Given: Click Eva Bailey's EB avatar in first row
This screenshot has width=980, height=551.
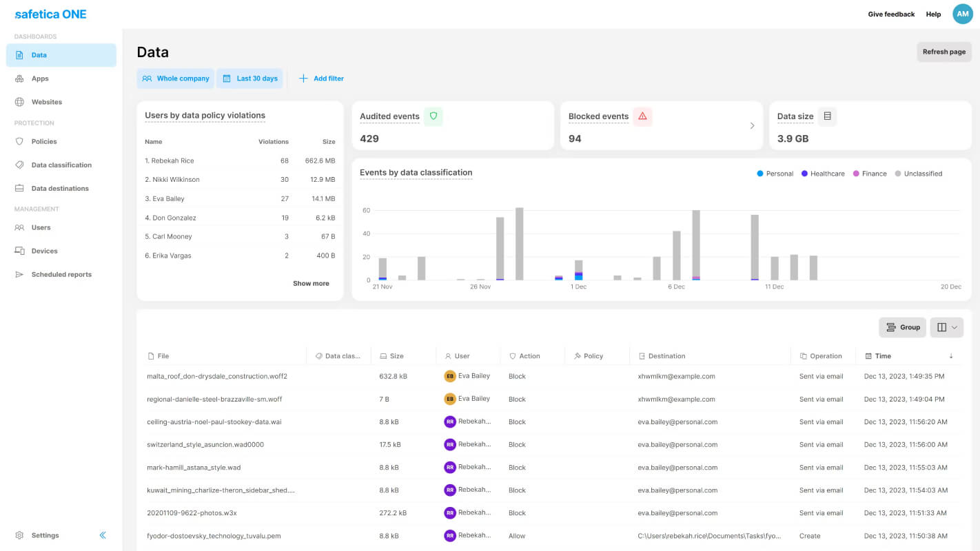Looking at the screenshot, I should click(450, 376).
